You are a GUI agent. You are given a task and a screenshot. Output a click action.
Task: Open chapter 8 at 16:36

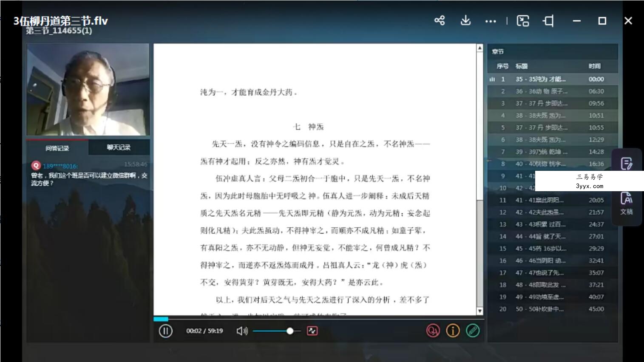tap(553, 164)
